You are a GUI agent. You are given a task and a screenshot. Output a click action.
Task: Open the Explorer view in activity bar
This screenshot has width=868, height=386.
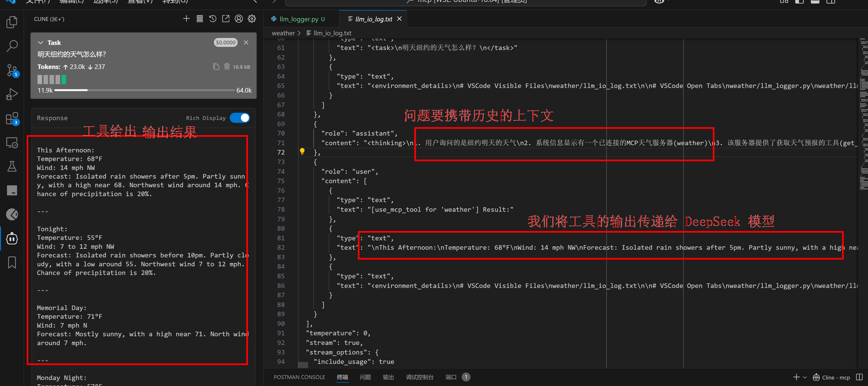click(x=12, y=22)
